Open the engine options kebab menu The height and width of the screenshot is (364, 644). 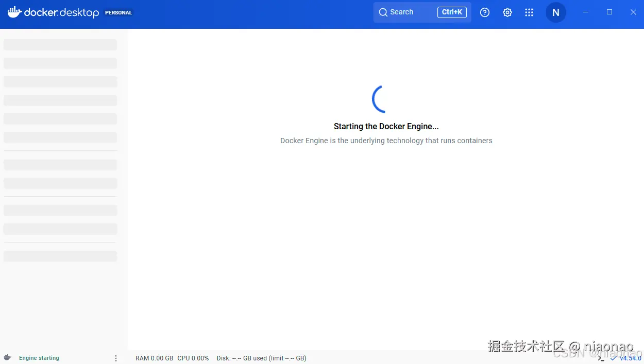coord(116,358)
